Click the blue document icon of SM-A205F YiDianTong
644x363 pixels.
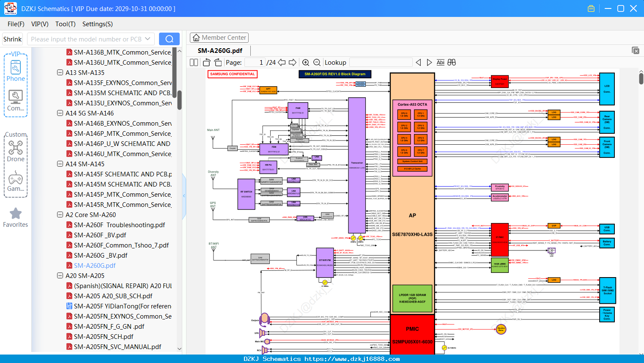(69, 306)
